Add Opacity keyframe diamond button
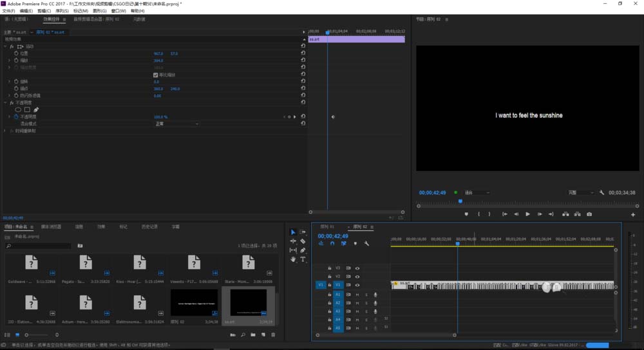Viewport: 644px width, 350px height. pos(289,117)
